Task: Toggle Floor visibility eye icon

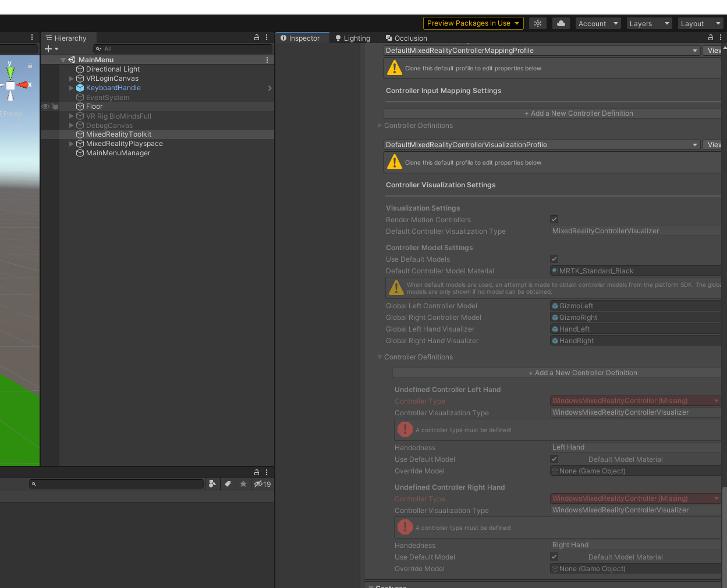Action: tap(45, 106)
